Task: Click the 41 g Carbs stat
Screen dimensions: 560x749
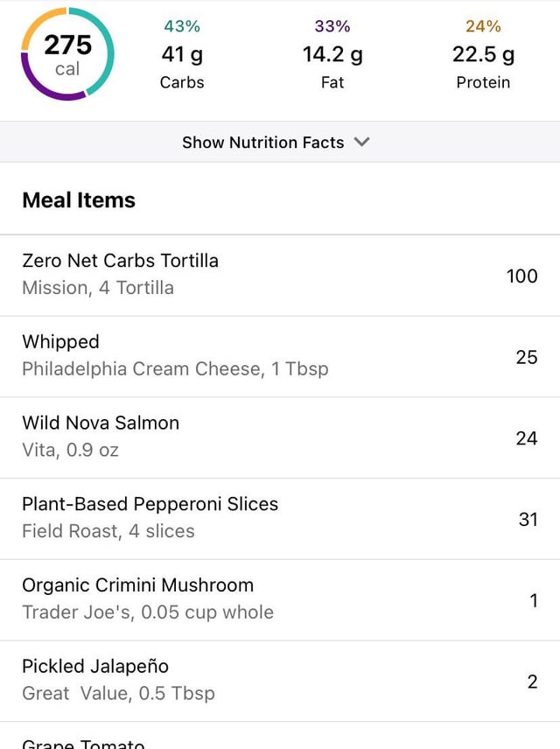Action: (x=182, y=56)
